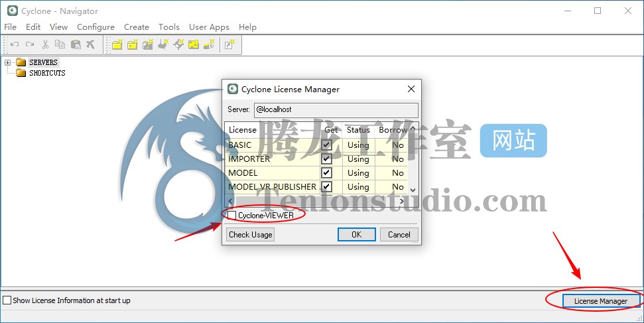Click the Copy toolbar icon
The width and height of the screenshot is (644, 323).
60,44
